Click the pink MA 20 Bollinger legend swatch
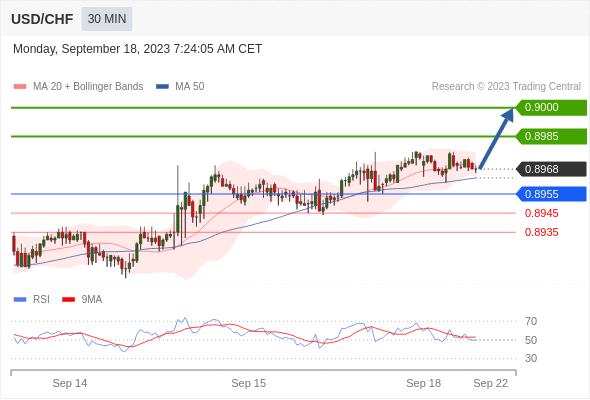This screenshot has height=400, width=590. pos(20,87)
